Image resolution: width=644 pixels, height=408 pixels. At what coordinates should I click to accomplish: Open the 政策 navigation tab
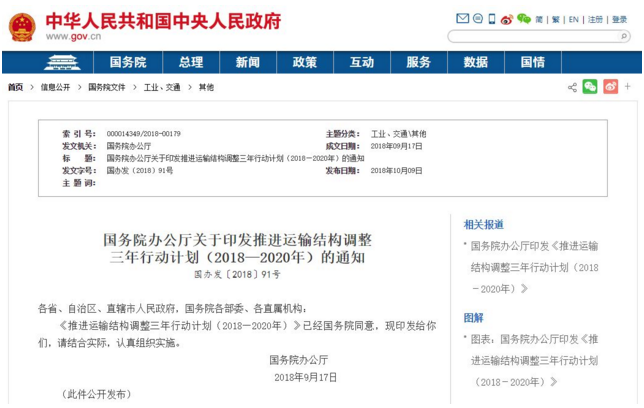point(305,62)
